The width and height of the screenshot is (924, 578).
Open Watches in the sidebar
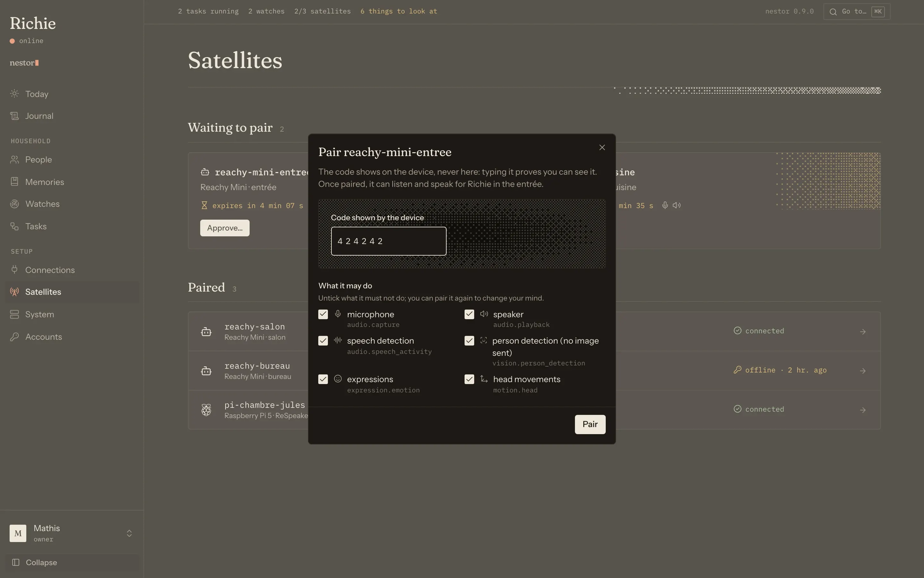point(72,204)
